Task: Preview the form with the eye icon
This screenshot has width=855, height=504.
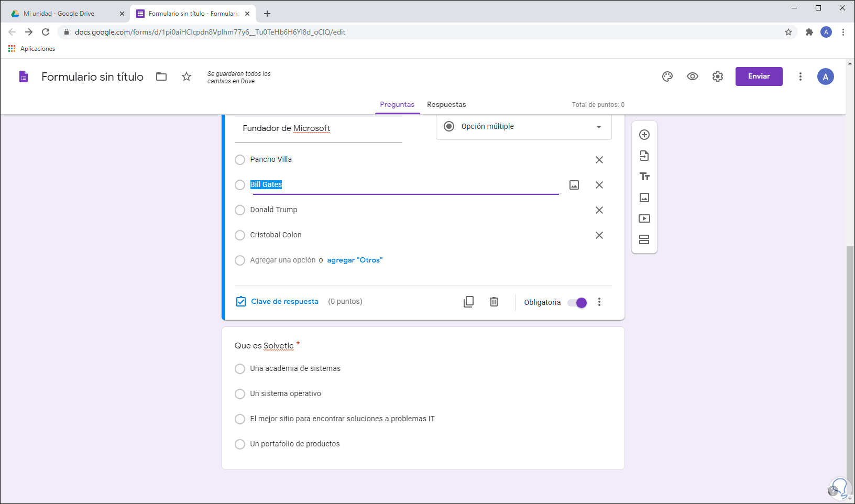Action: (693, 76)
